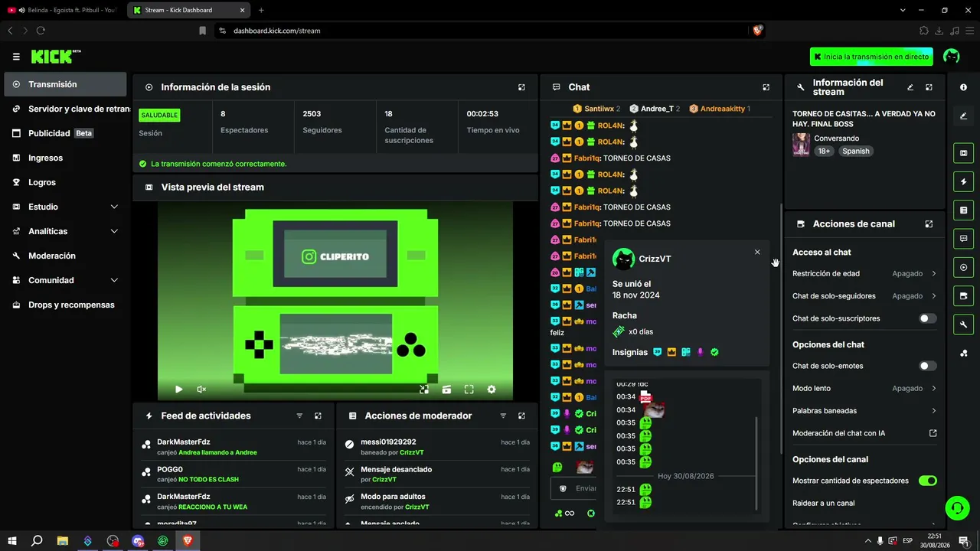Screen dimensions: 980x551
Task: Expand the Feed de actividades panel
Action: coord(318,416)
